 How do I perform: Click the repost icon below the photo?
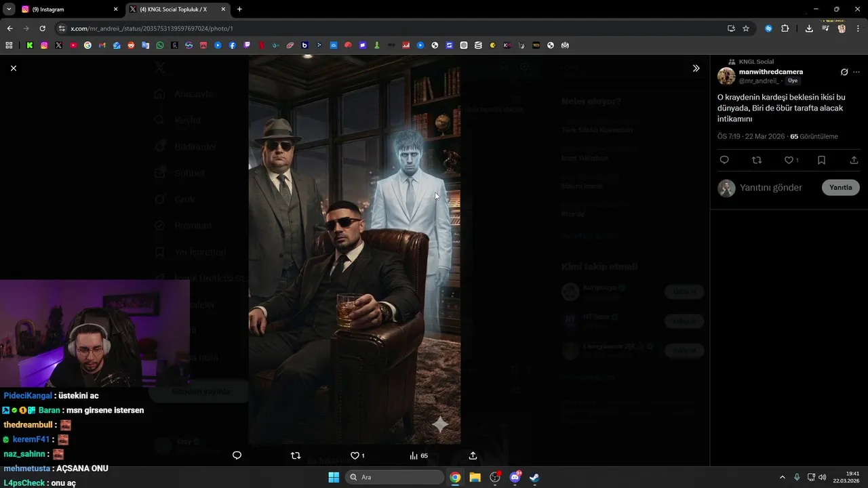(296, 455)
